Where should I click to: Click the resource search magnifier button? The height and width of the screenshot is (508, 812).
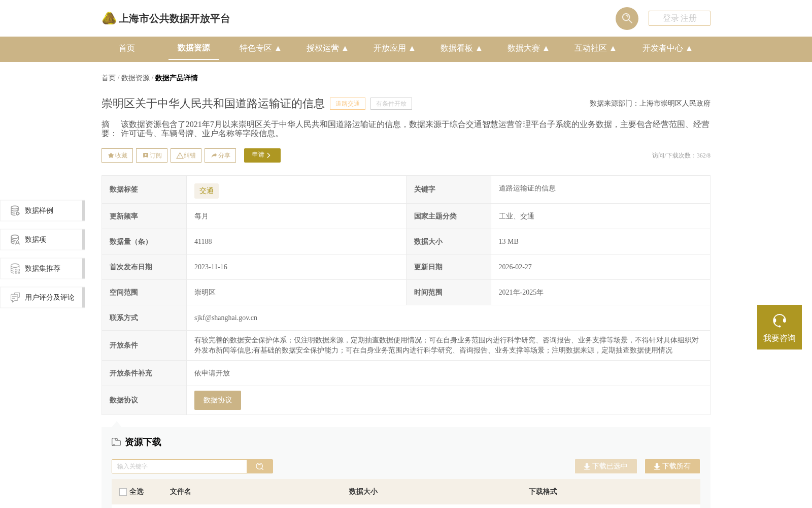[x=260, y=466]
